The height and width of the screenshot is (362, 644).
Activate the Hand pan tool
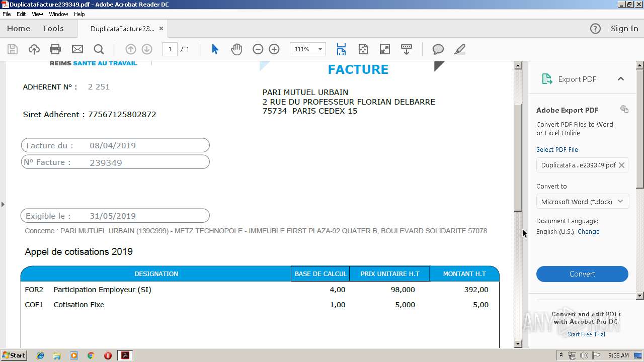236,49
